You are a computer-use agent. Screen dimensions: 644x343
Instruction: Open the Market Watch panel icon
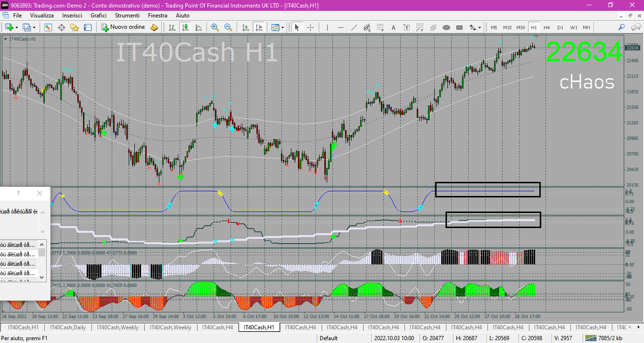coord(48,27)
